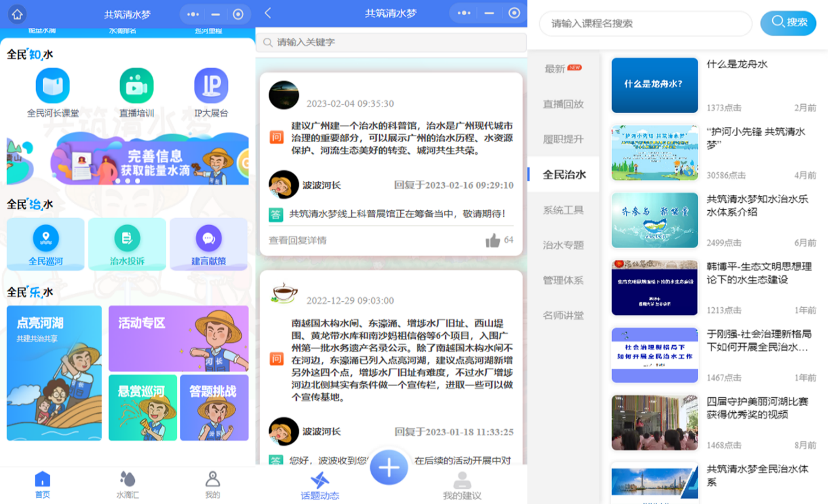The image size is (828, 504).
Task: Open the 查看回复详情 link
Action: [297, 240]
